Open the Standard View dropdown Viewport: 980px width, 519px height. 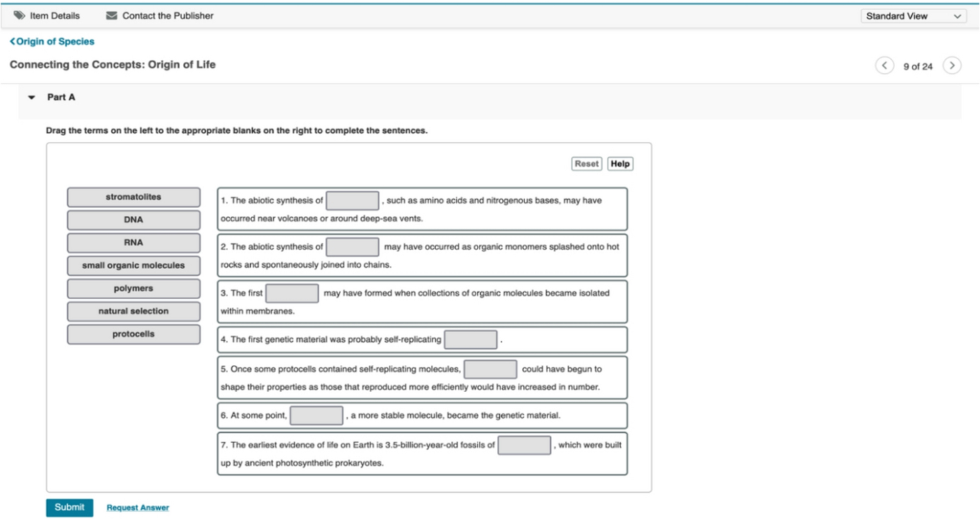click(x=913, y=16)
